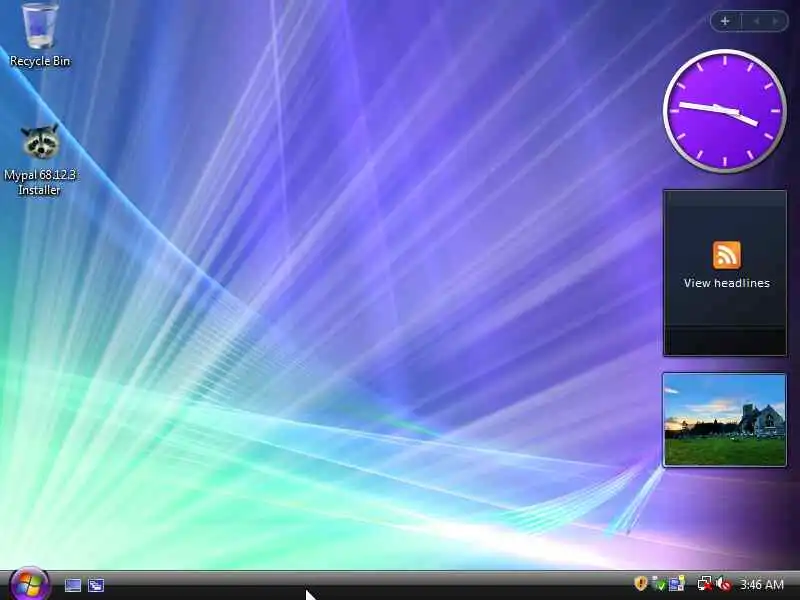
Task: Click the purple analog clock gadget
Action: [724, 111]
